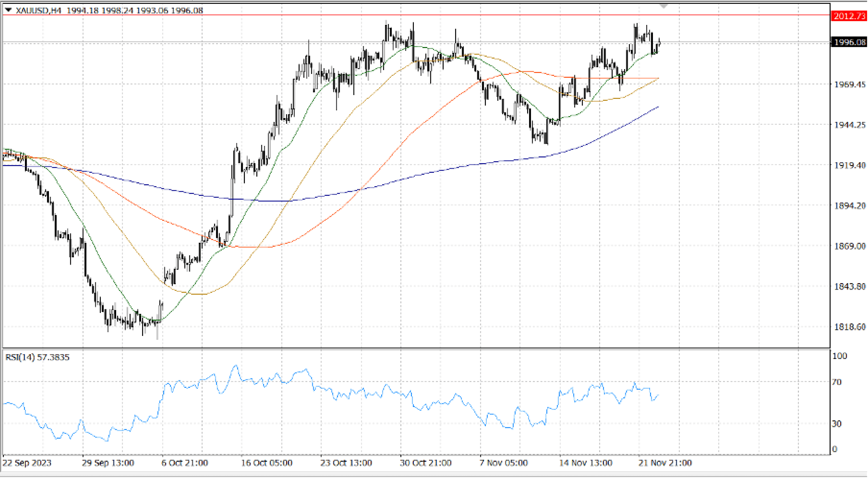Image resolution: width=868 pixels, height=478 pixels.
Task: Click the XAUUSD,H4 chart title text
Action: [x=38, y=10]
